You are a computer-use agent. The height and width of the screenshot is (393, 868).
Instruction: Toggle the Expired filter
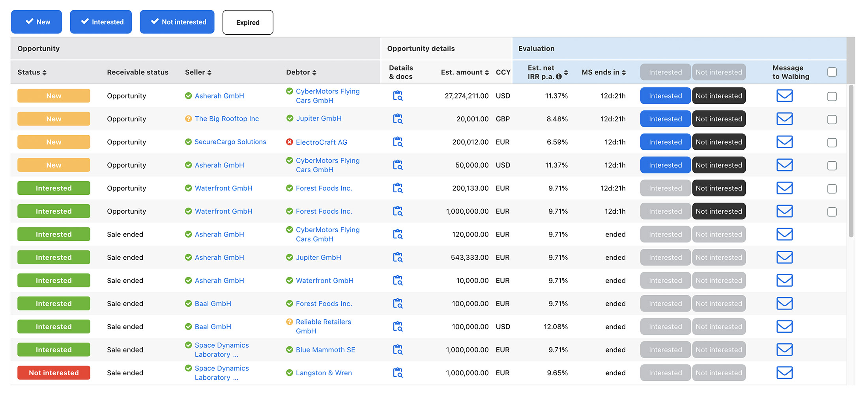tap(248, 22)
